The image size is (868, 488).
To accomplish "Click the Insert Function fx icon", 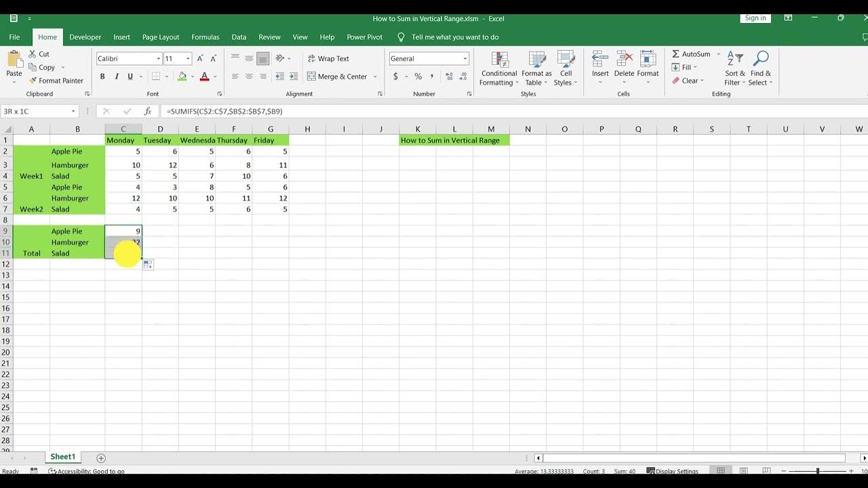I will (x=148, y=111).
